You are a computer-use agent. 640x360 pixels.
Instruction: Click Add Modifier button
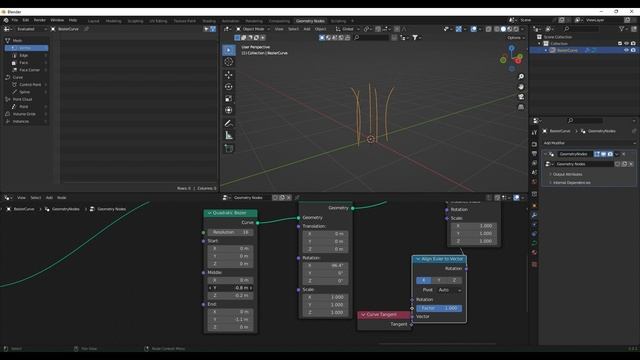pos(588,143)
